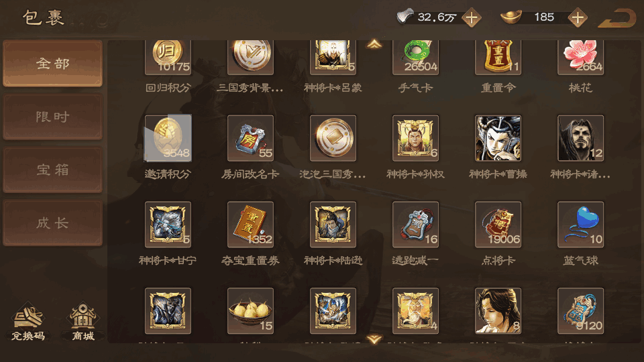Choose the 重置令 token item
This screenshot has height=362, width=644.
[x=498, y=58]
